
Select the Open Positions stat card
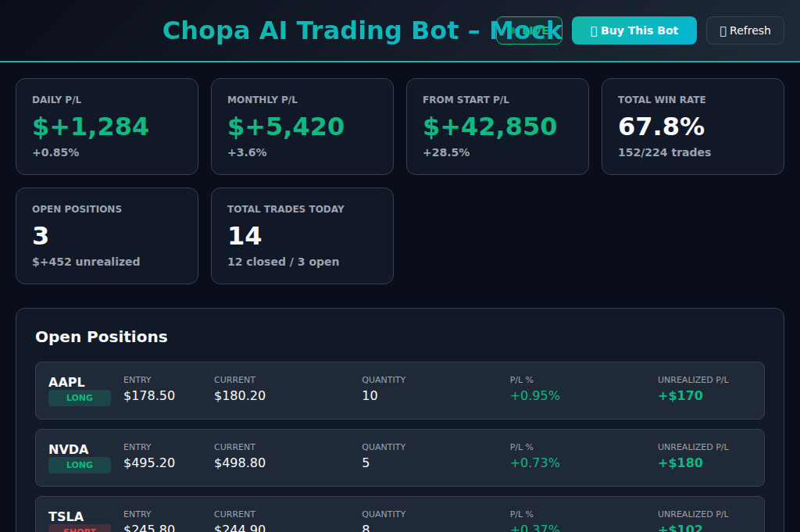(x=106, y=236)
